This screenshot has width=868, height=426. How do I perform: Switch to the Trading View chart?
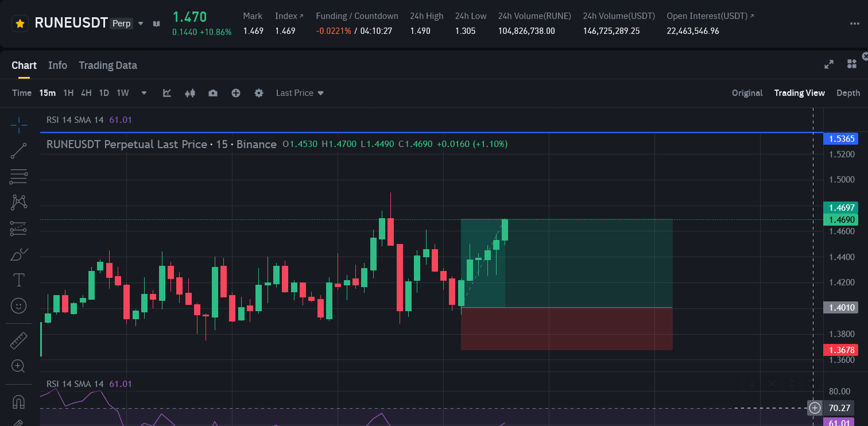tap(799, 93)
